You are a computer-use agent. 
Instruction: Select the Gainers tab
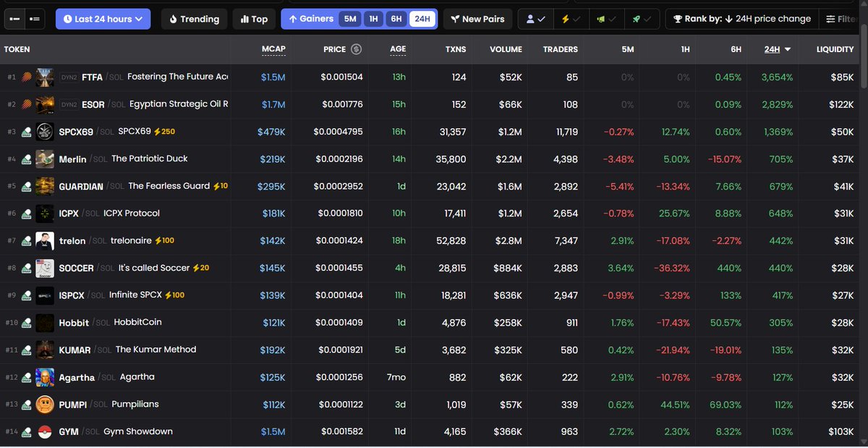[x=310, y=19]
